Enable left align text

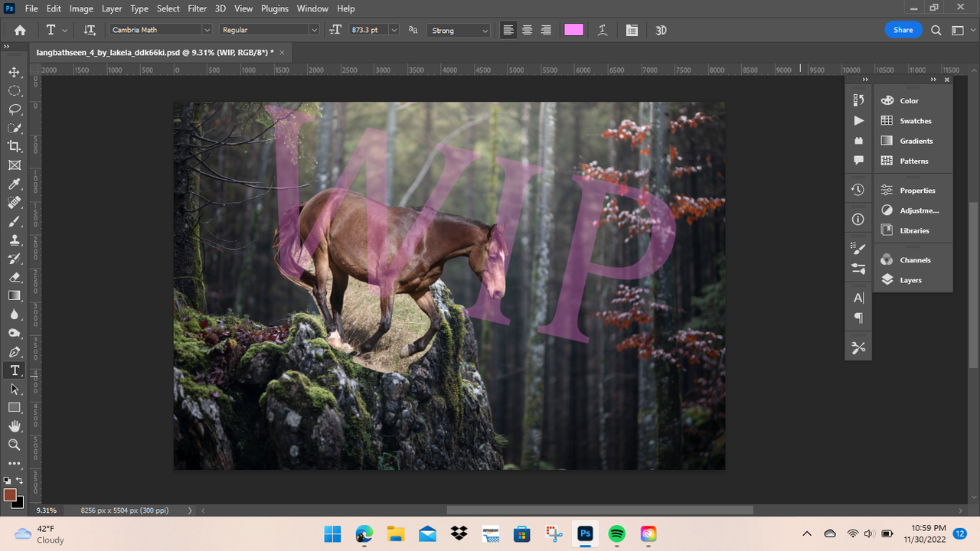point(508,30)
